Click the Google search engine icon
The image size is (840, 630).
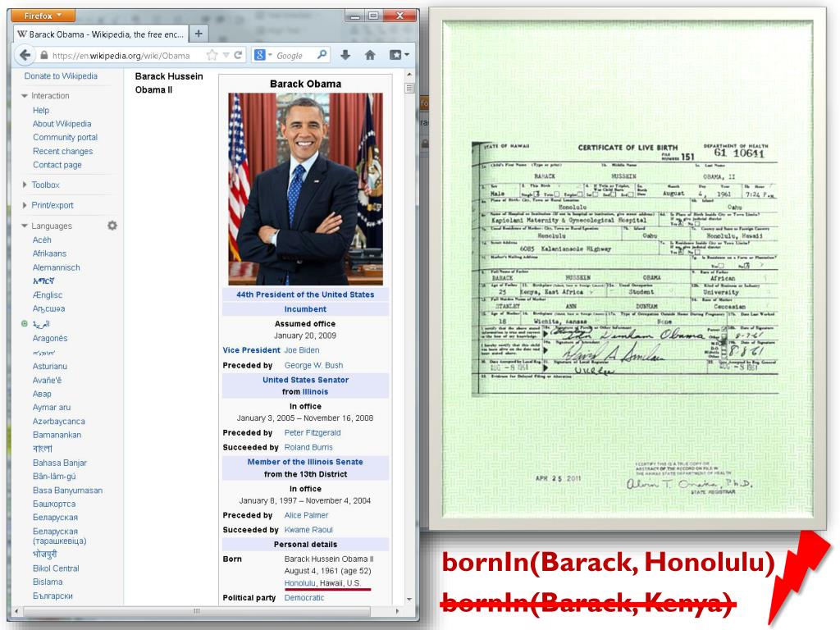tap(260, 55)
